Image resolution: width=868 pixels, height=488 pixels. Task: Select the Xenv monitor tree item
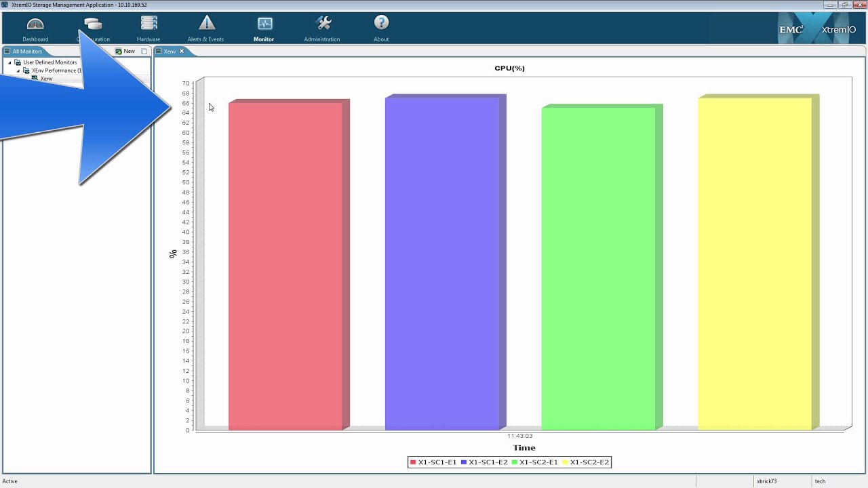point(46,79)
